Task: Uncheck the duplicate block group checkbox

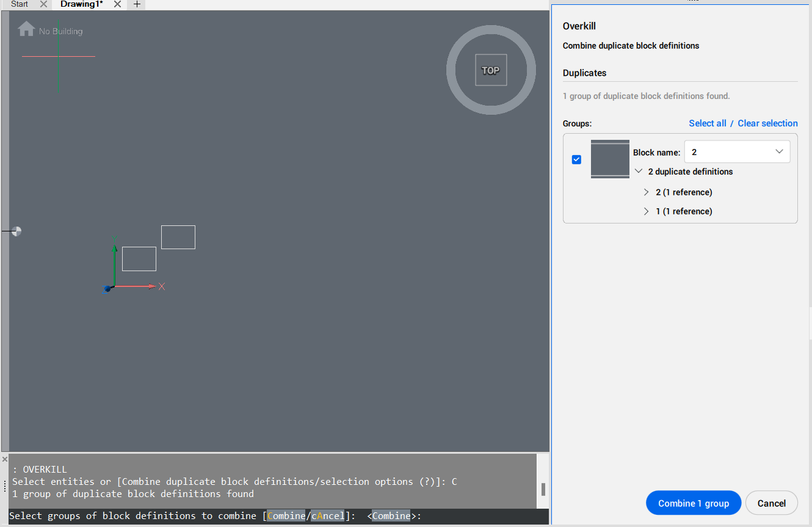Action: [x=576, y=159]
